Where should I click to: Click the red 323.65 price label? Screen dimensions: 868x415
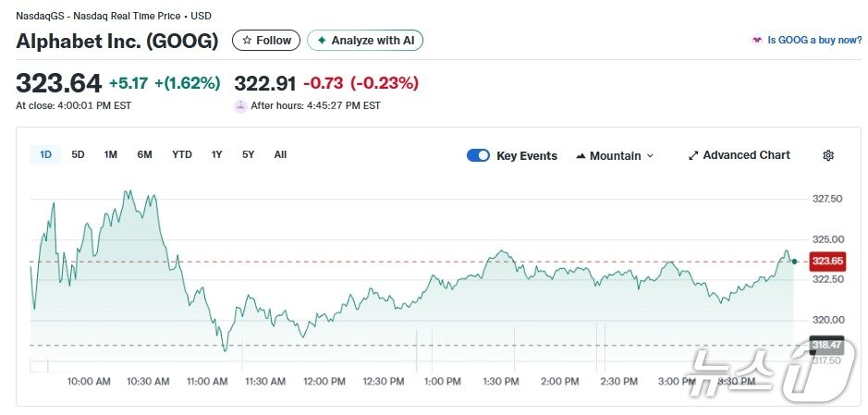[825, 262]
